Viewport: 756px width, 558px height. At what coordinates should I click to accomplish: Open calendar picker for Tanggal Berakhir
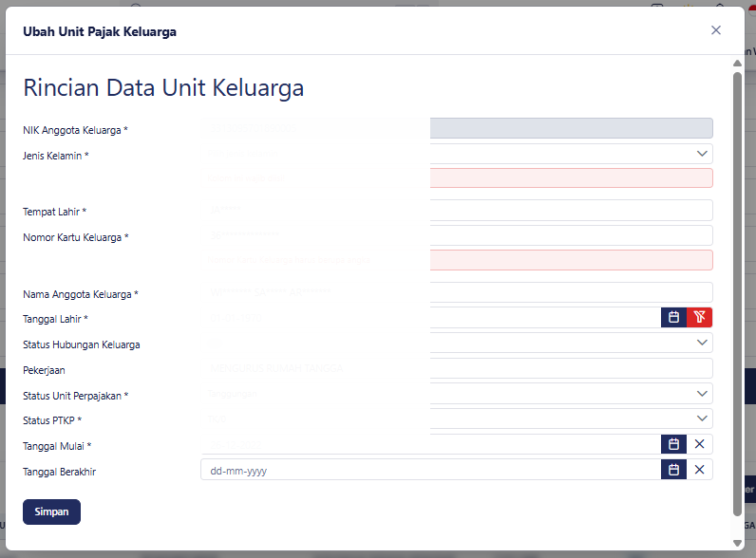click(673, 470)
